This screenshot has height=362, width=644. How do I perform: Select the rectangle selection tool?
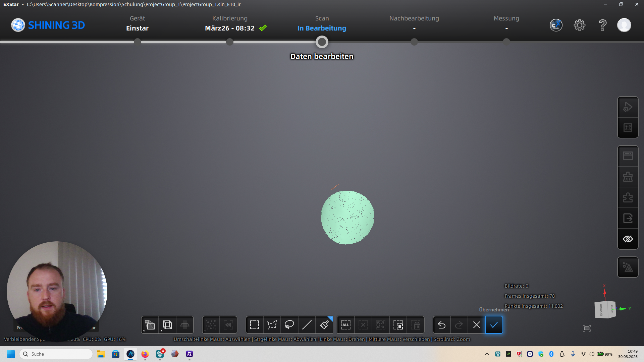coord(255,325)
